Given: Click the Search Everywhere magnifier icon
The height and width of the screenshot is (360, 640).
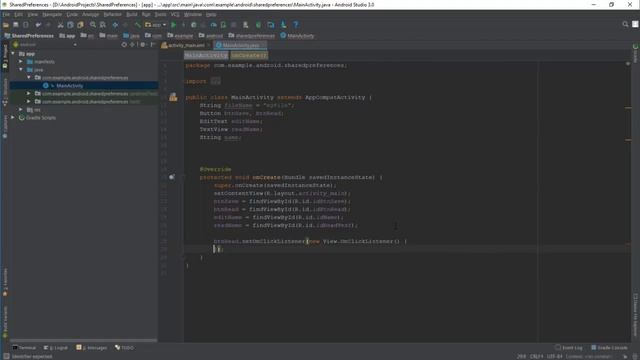Looking at the screenshot, I should (625, 24).
